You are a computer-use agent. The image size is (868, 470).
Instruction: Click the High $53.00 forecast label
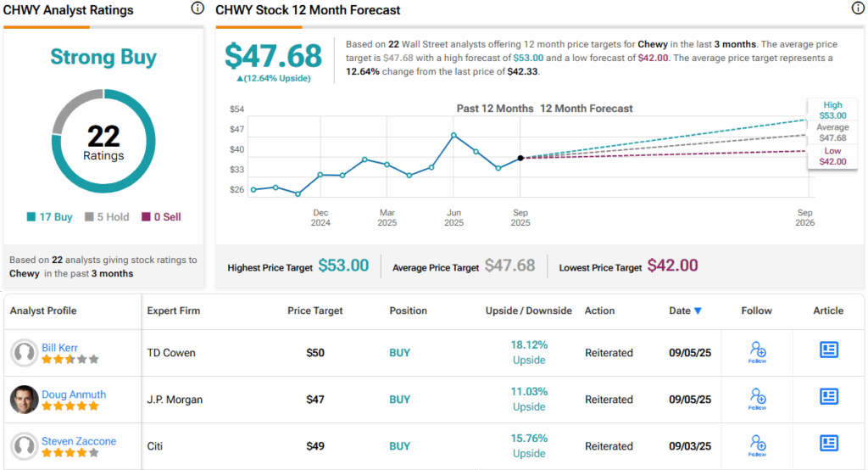pos(832,110)
